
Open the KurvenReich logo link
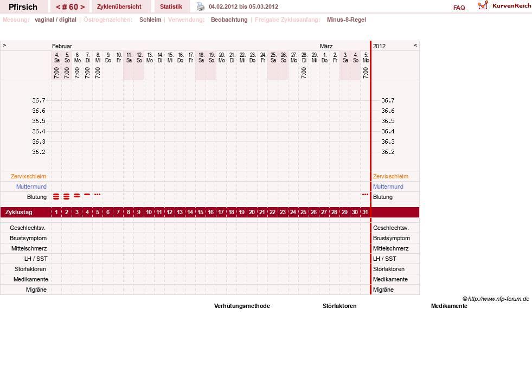coord(504,6)
